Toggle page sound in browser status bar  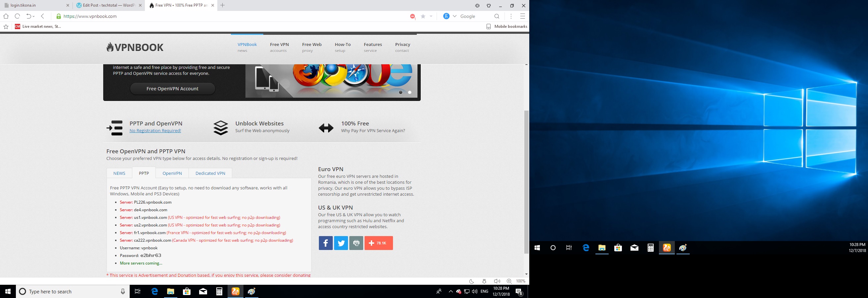point(497,281)
